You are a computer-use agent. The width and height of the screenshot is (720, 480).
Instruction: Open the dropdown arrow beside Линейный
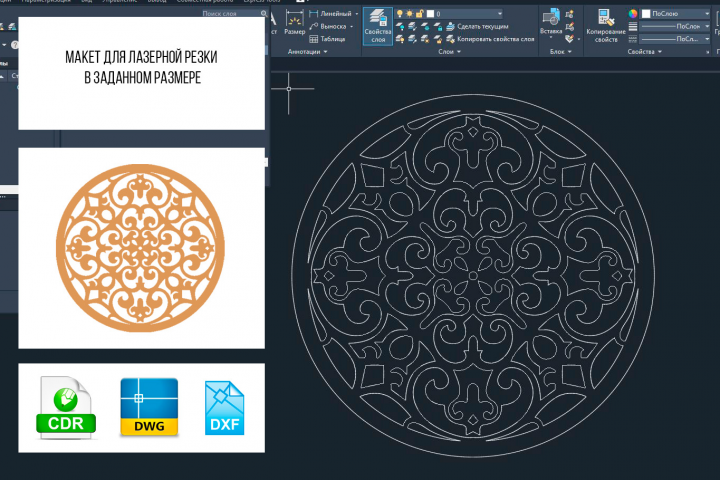(357, 14)
